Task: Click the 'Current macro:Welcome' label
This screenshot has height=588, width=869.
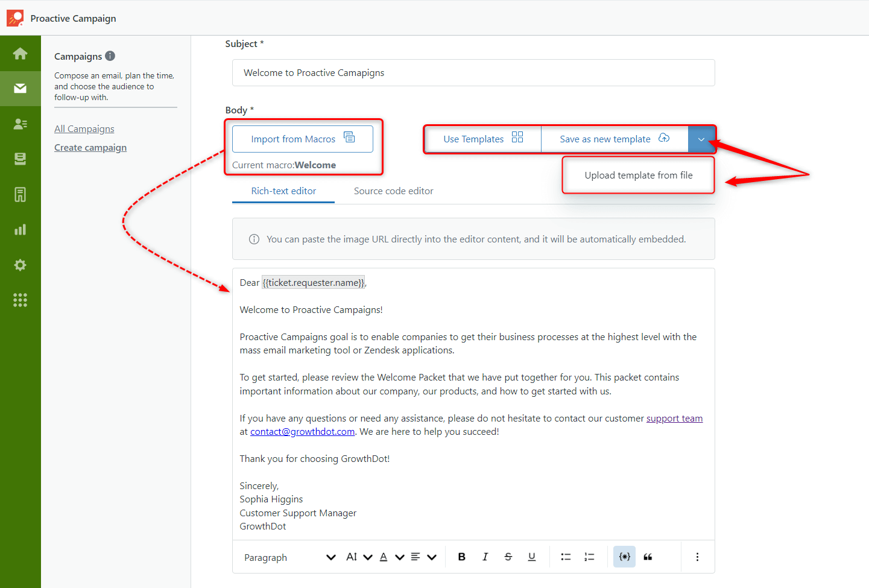Action: tap(284, 165)
